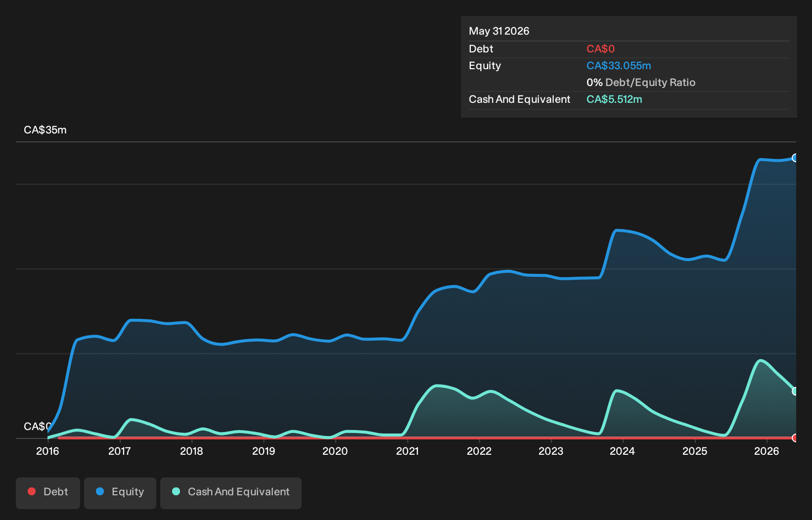Click the 2019 x-axis label
This screenshot has height=520, width=812.
(x=264, y=451)
